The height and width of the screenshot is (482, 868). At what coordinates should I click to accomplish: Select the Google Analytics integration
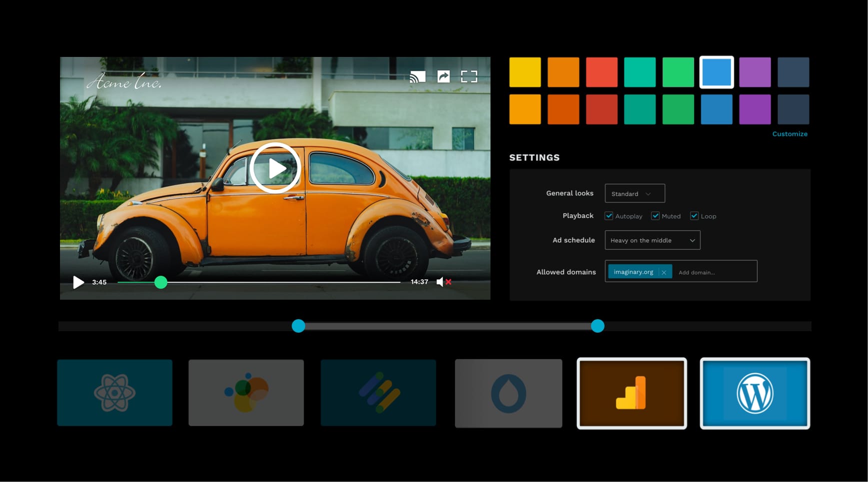[x=631, y=393]
